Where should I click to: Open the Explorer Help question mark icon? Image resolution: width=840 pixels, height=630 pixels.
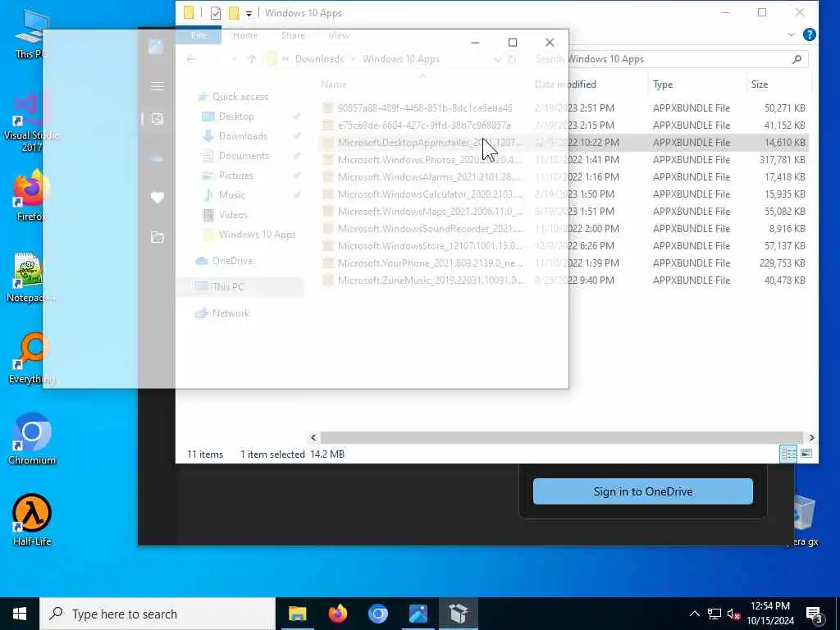[810, 34]
